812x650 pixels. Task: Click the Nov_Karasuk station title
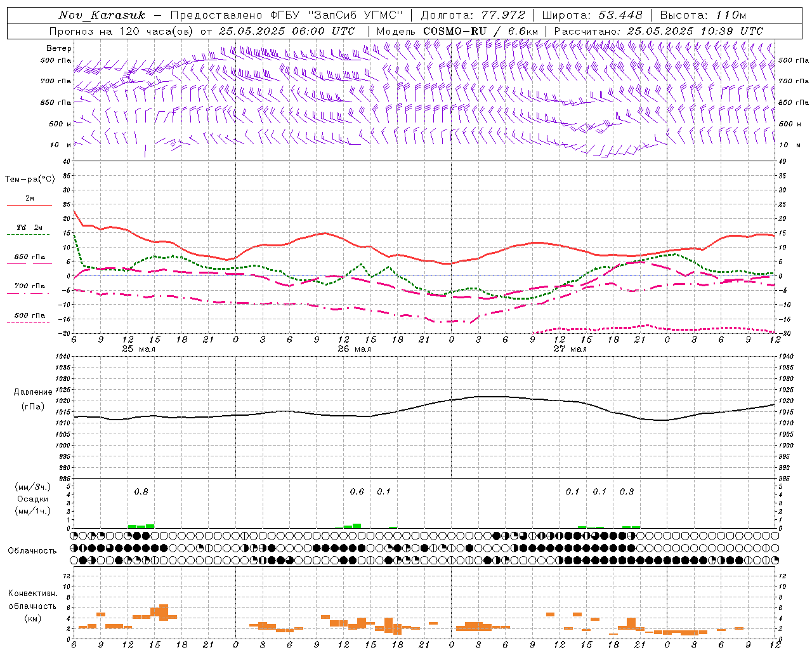[101, 15]
